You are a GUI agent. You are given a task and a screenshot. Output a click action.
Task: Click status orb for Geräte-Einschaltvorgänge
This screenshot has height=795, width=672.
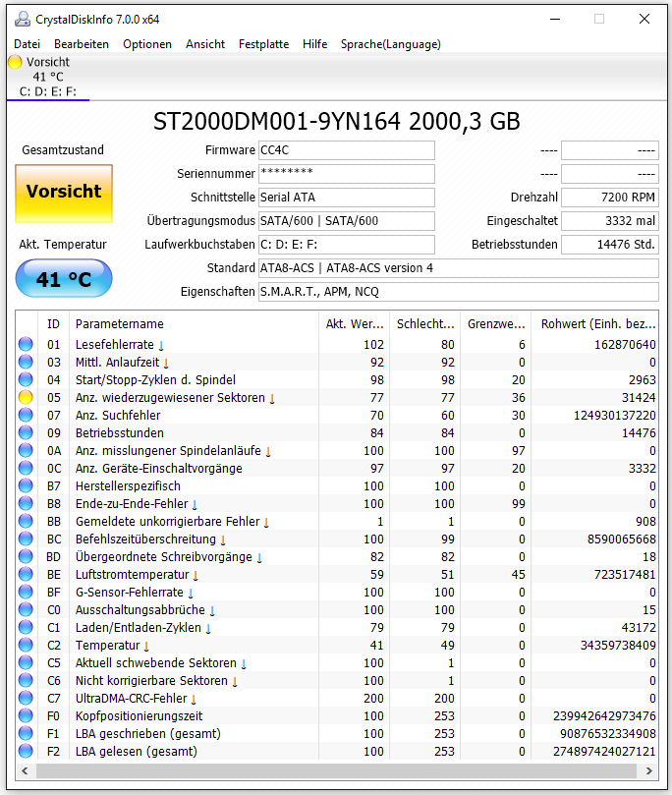[x=26, y=468]
